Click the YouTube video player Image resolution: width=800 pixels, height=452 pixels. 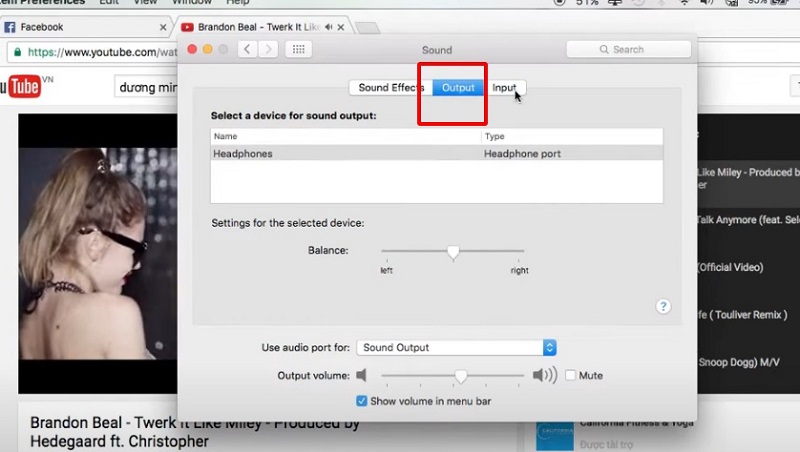coord(98,254)
